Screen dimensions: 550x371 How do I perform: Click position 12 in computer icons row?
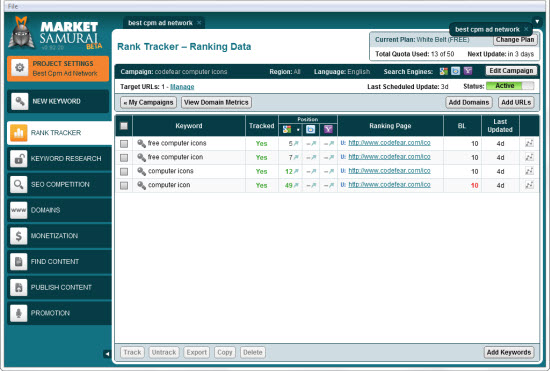pos(289,171)
